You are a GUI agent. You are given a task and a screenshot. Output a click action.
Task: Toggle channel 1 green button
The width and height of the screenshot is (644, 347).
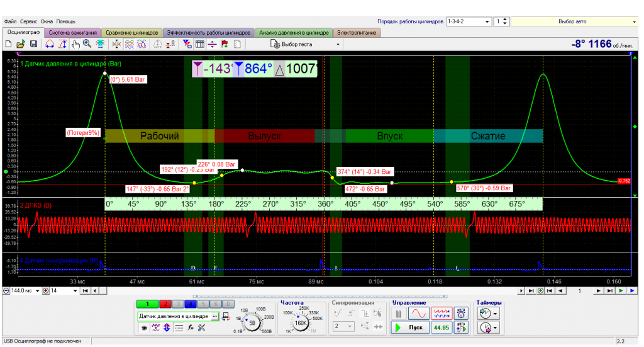tap(147, 304)
